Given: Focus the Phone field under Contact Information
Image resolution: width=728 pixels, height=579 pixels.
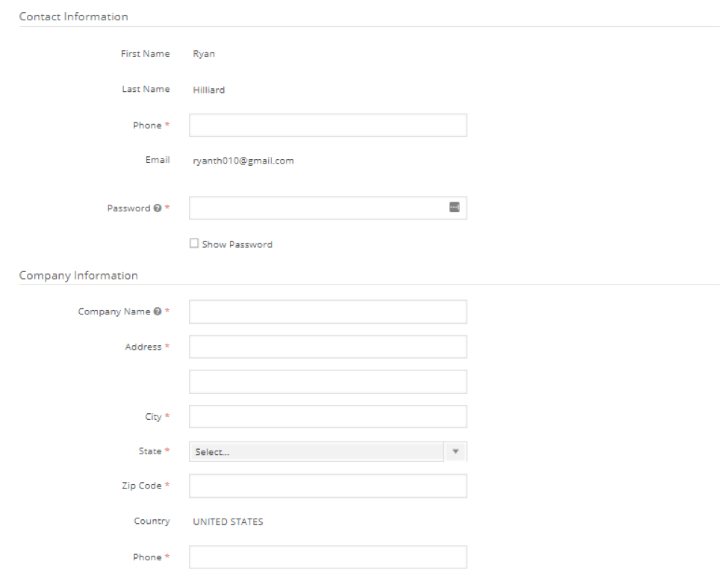Looking at the screenshot, I should coord(328,126).
